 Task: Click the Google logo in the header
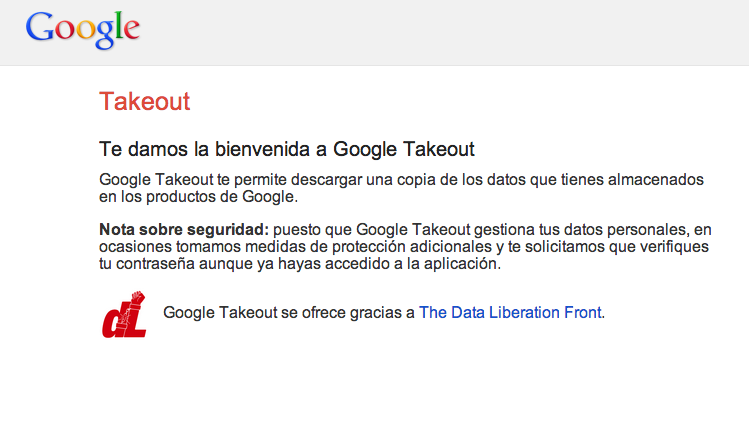[x=82, y=31]
